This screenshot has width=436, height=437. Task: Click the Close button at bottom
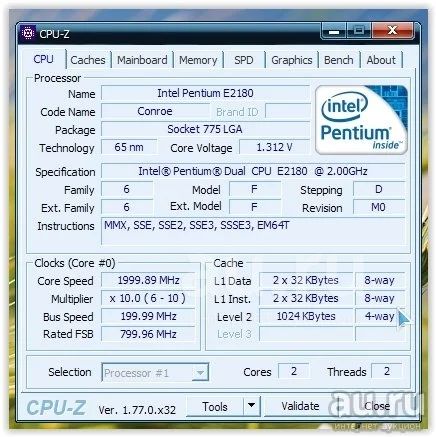tap(377, 406)
